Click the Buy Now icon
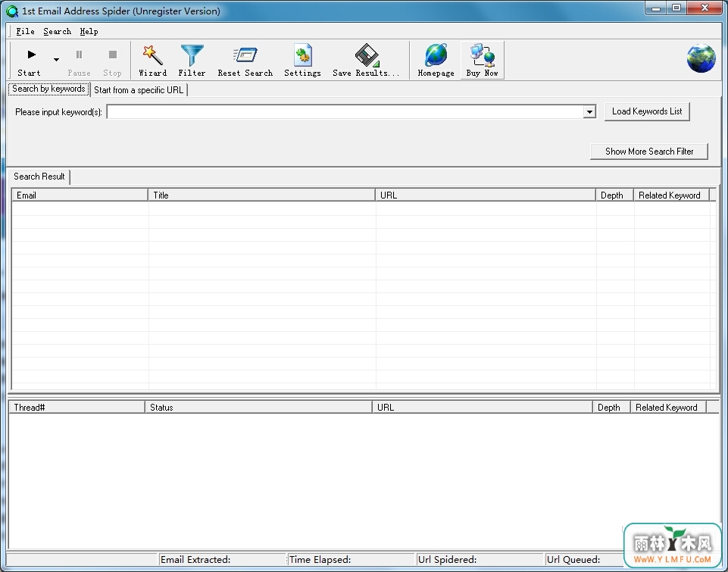 coord(483,55)
